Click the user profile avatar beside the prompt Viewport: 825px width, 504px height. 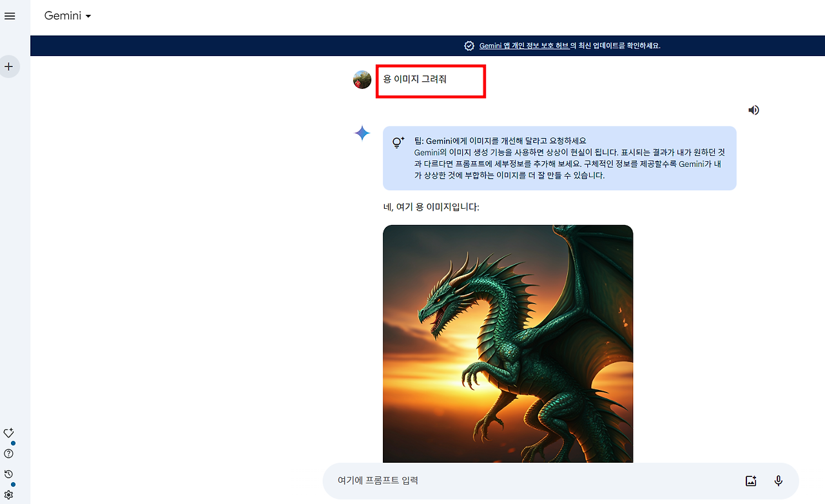point(362,80)
